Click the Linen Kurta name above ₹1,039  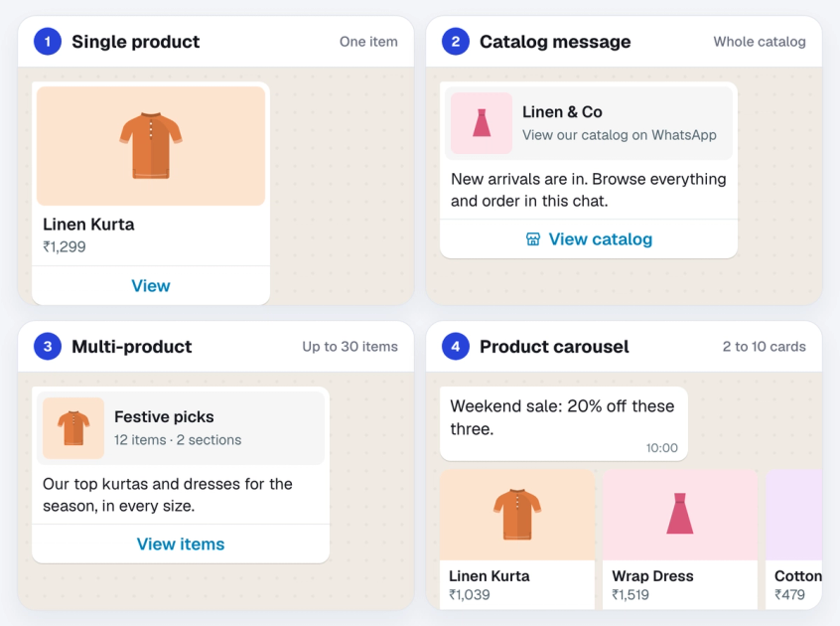click(x=490, y=575)
